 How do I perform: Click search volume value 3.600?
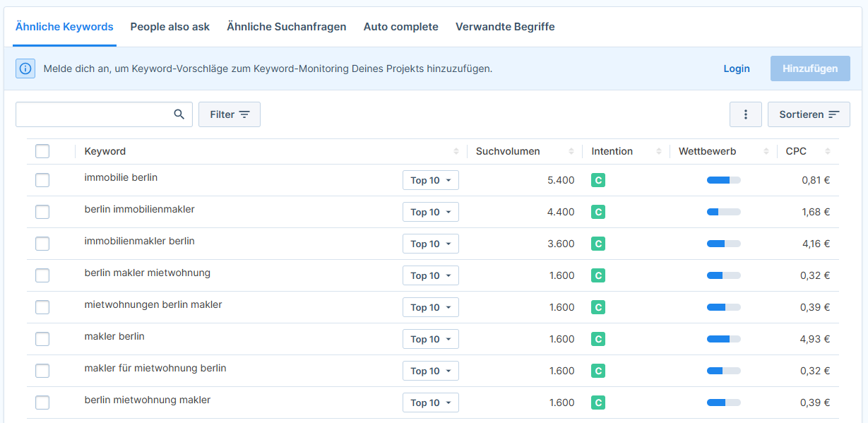[x=561, y=244]
